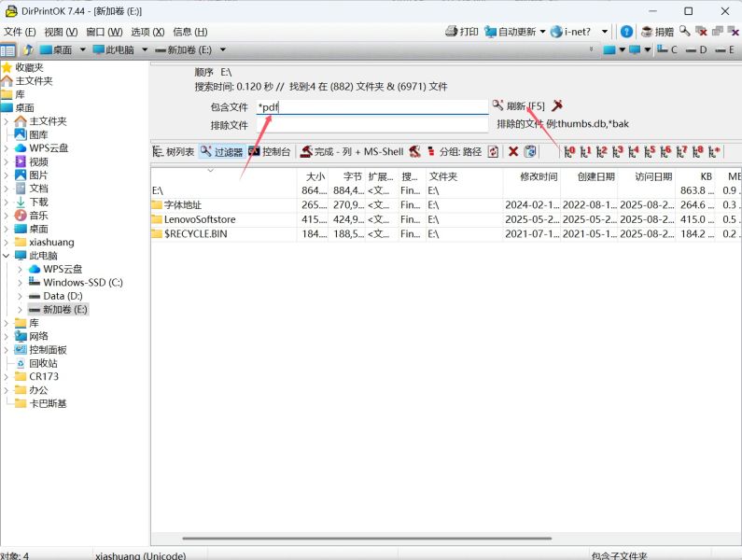Sort by the 创建日期 column header
The height and width of the screenshot is (560, 742).
[589, 176]
